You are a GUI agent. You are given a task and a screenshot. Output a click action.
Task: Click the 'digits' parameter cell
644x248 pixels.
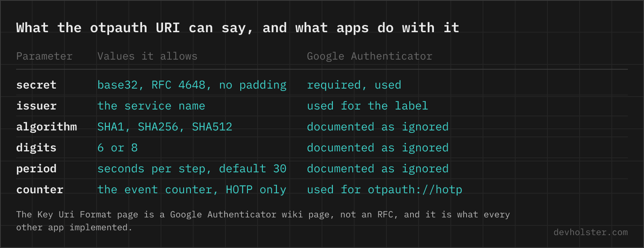(x=36, y=148)
